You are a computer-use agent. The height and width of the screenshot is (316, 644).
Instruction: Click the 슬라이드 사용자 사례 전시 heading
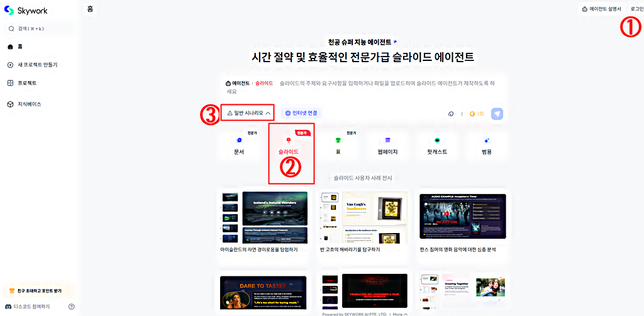[x=363, y=178]
